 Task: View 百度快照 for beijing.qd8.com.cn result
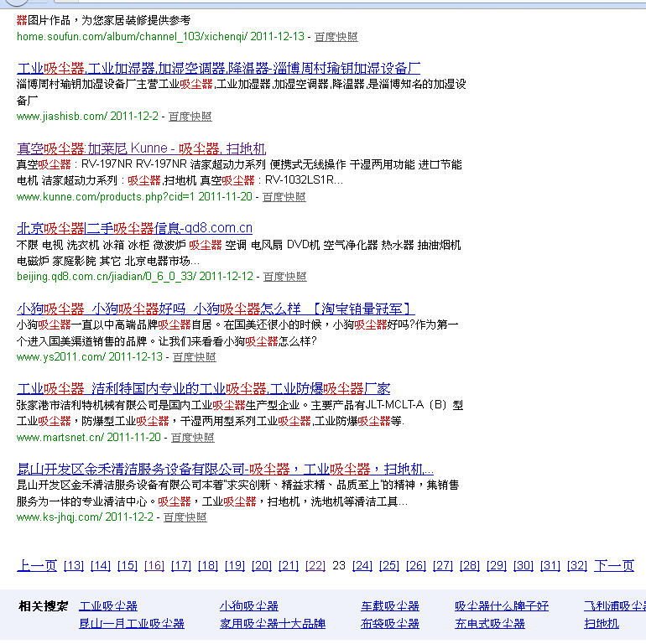click(284, 277)
